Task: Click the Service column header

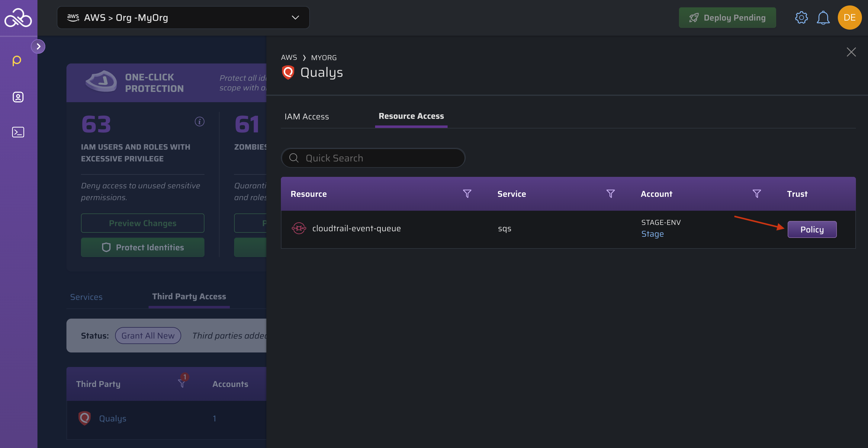Action: [x=512, y=194]
